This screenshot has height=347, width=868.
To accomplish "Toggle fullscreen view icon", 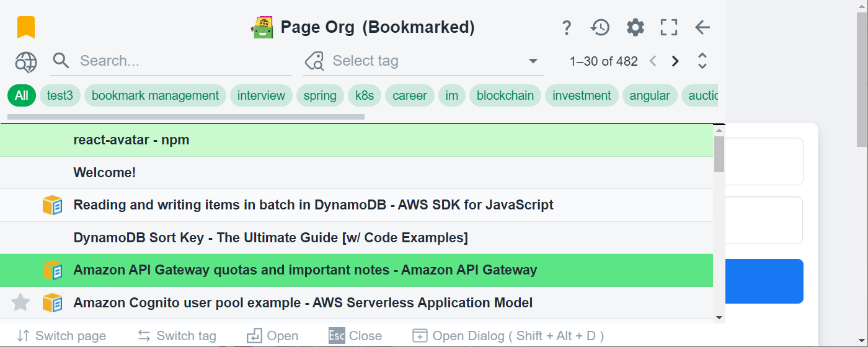I will click(x=669, y=27).
